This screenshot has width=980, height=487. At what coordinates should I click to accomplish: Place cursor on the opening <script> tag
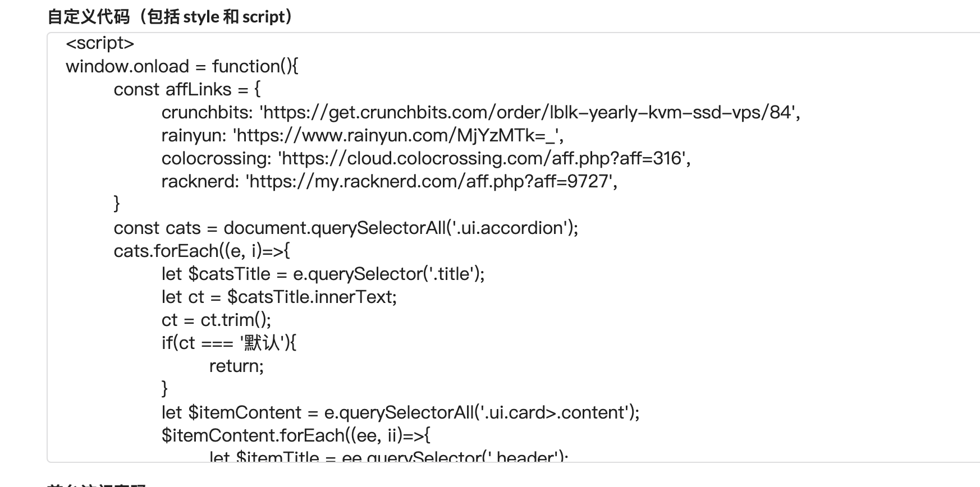[x=100, y=43]
